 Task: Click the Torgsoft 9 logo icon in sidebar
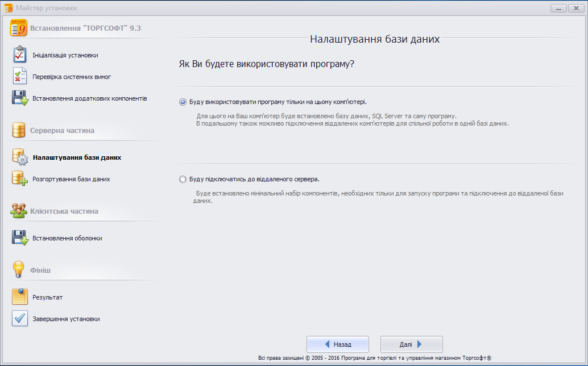[19, 28]
